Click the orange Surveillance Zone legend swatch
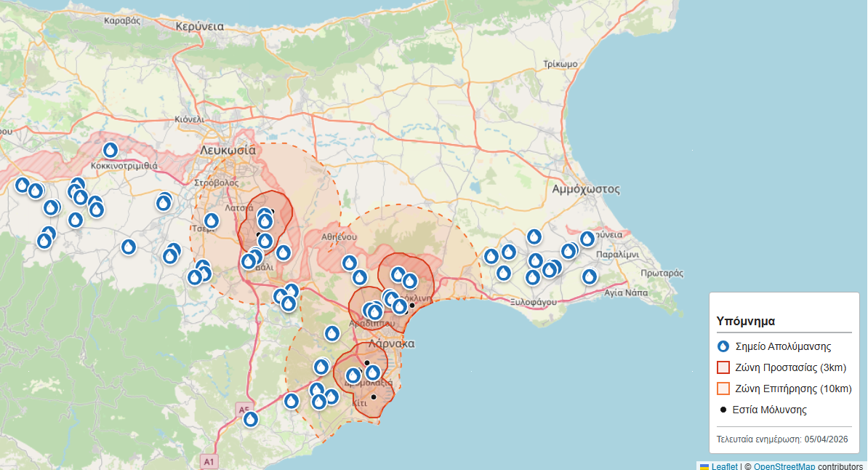 point(723,389)
